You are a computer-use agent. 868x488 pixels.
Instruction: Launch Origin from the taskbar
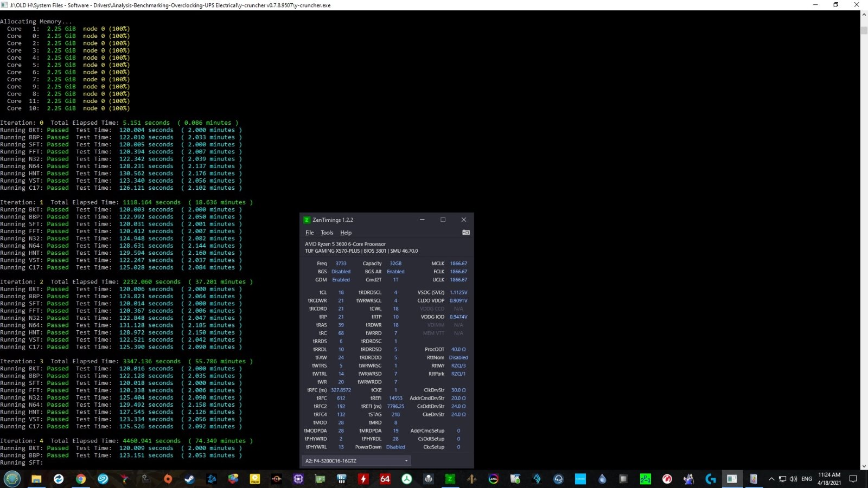coord(168,479)
